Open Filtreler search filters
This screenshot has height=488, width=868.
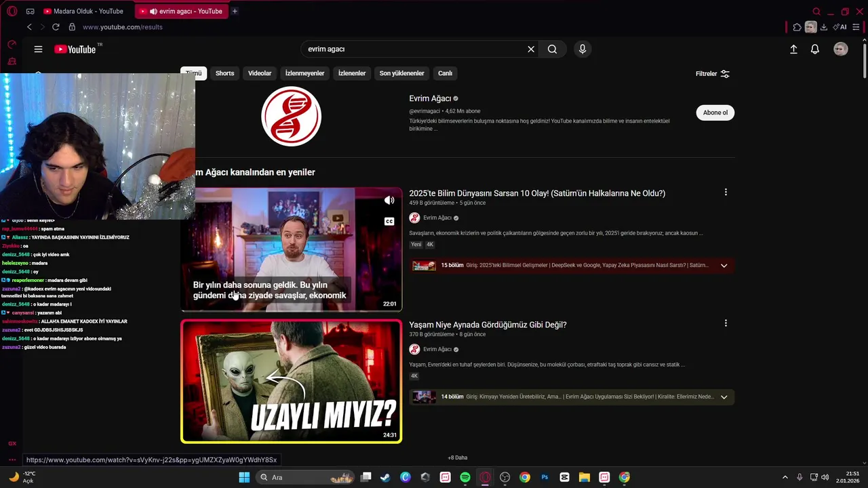712,74
